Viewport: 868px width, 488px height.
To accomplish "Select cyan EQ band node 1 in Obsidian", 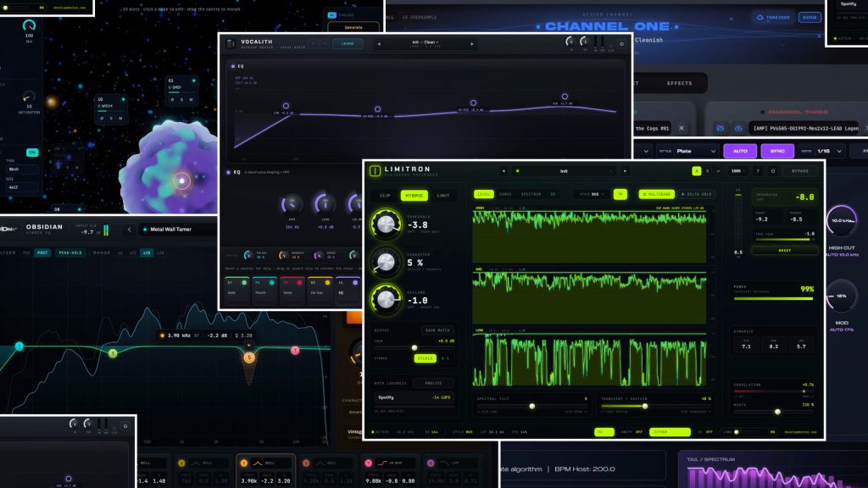I will pos(19,347).
